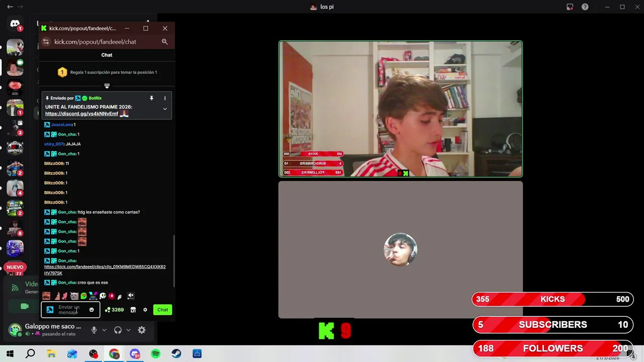This screenshot has height=362, width=644.
Task: Click the Regala 1 suscripción banner
Action: tap(107, 72)
